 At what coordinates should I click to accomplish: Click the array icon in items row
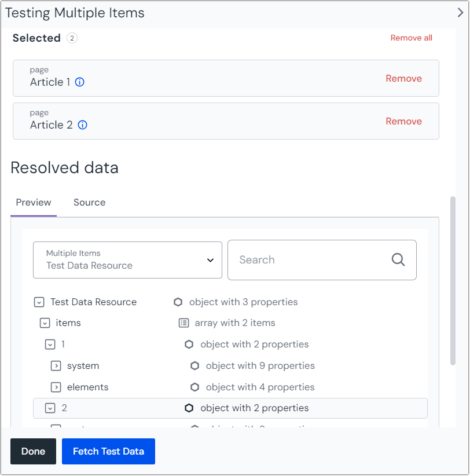click(x=183, y=323)
